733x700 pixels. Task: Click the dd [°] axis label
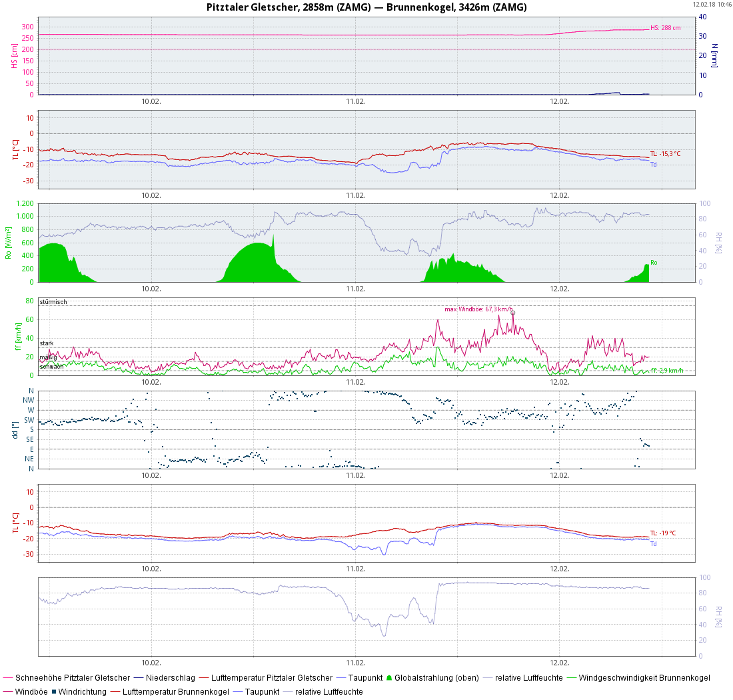[x=15, y=430]
